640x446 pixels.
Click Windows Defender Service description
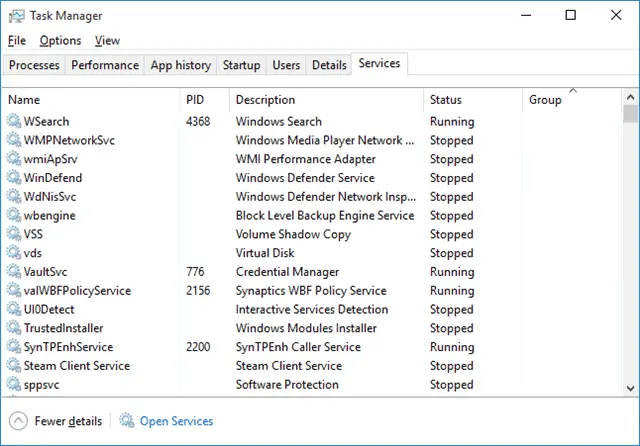click(305, 178)
